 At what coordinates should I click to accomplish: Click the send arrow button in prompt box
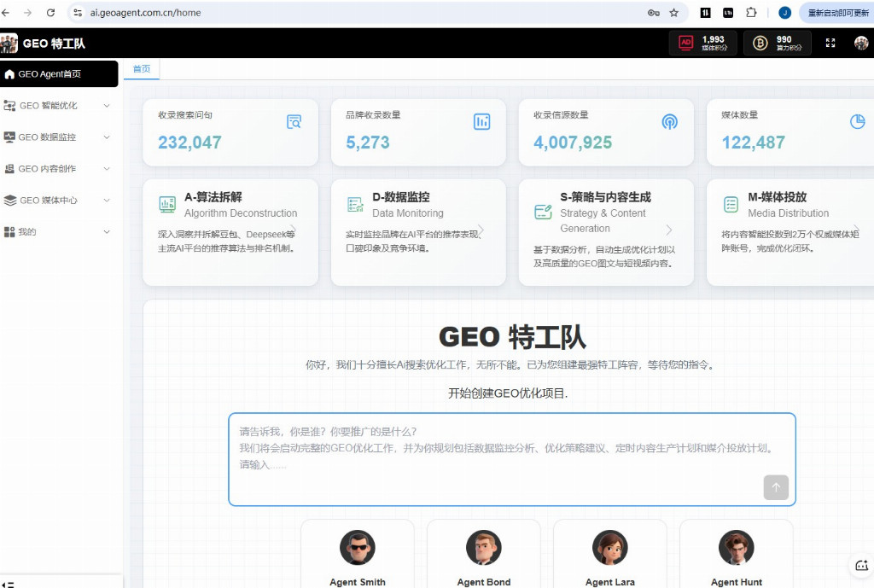pyautogui.click(x=775, y=487)
